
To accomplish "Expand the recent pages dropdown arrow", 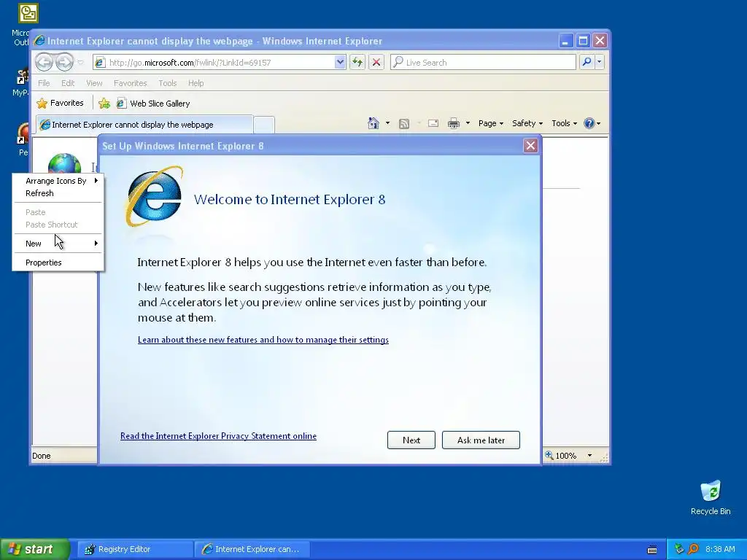I will tap(80, 63).
